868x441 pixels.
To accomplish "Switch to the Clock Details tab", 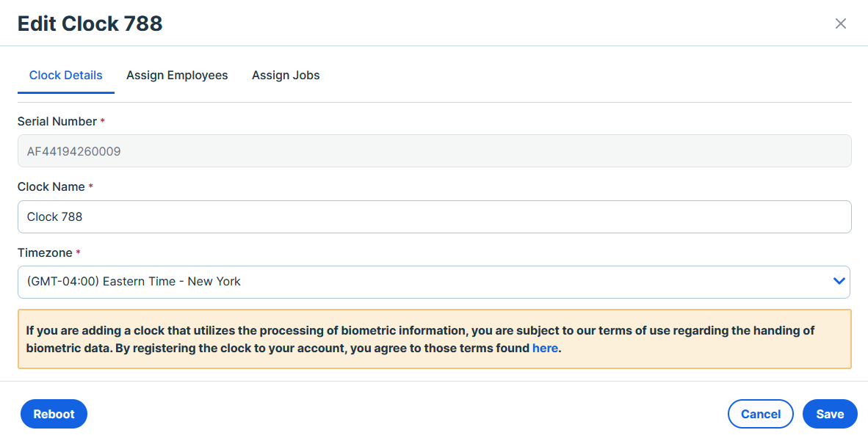I will point(66,76).
